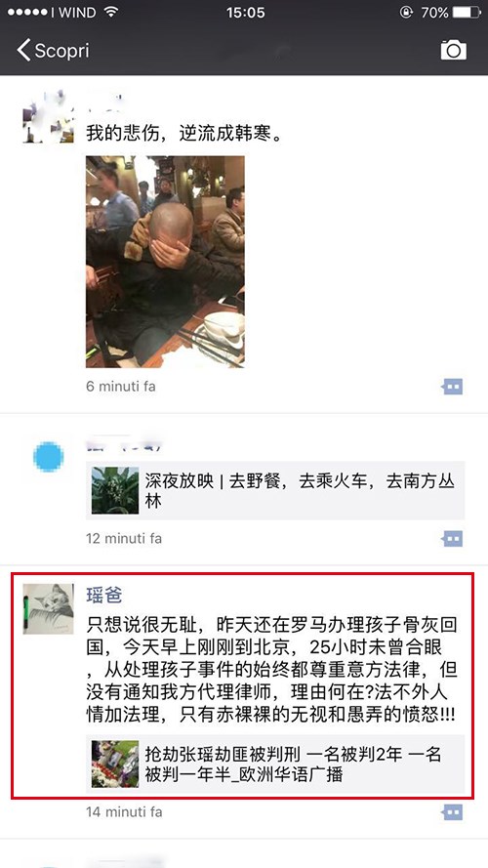Image resolution: width=488 pixels, height=868 pixels.
Task: Tap the blurred username of the second post
Action: tap(126, 444)
